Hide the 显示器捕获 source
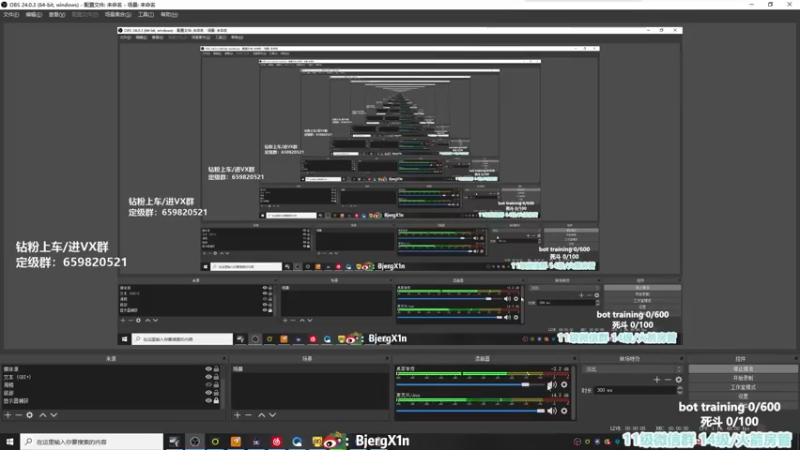The image size is (800, 450). click(x=208, y=401)
